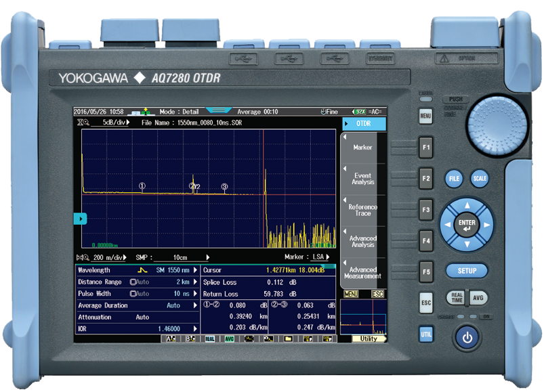The width and height of the screenshot is (544, 392).
Task: Tap the REAL icon in the on-screen toolbar
Action: (x=209, y=339)
